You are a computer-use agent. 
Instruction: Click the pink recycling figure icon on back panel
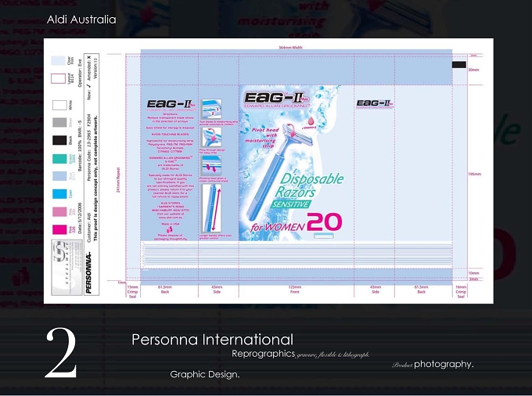(x=170, y=230)
